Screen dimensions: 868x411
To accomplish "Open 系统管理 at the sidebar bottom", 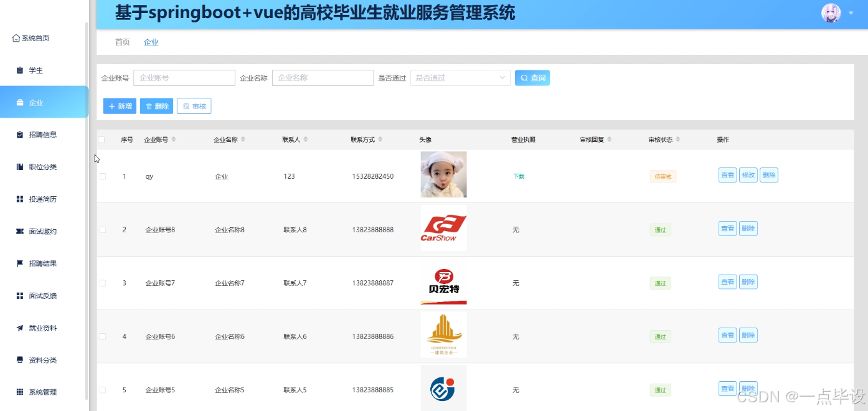I will pos(40,392).
